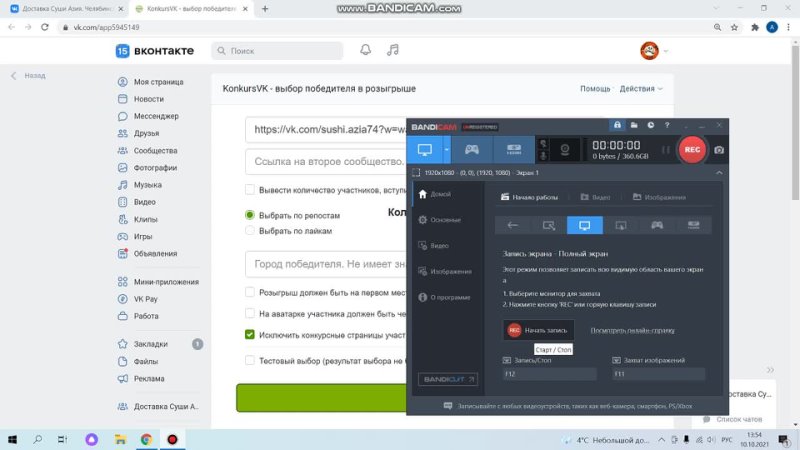
Task: Collapse Bandicam panel with chevron arrow
Action: point(719,173)
